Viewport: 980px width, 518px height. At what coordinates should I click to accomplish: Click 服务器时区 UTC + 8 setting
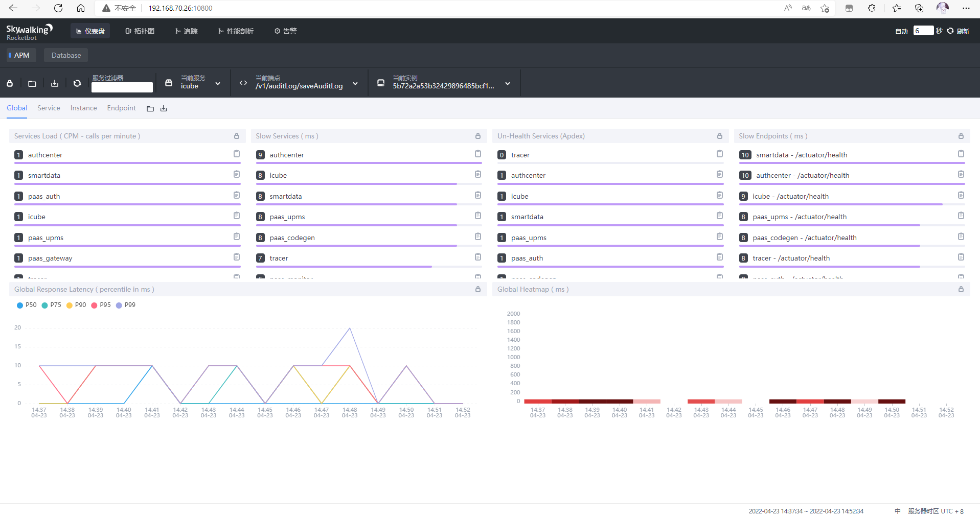(x=936, y=511)
